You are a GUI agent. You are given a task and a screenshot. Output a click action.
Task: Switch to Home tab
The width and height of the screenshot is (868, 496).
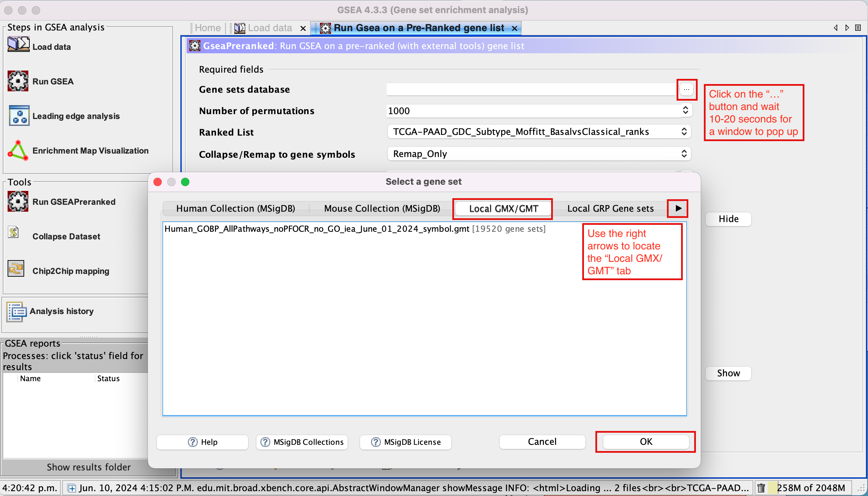pyautogui.click(x=207, y=28)
